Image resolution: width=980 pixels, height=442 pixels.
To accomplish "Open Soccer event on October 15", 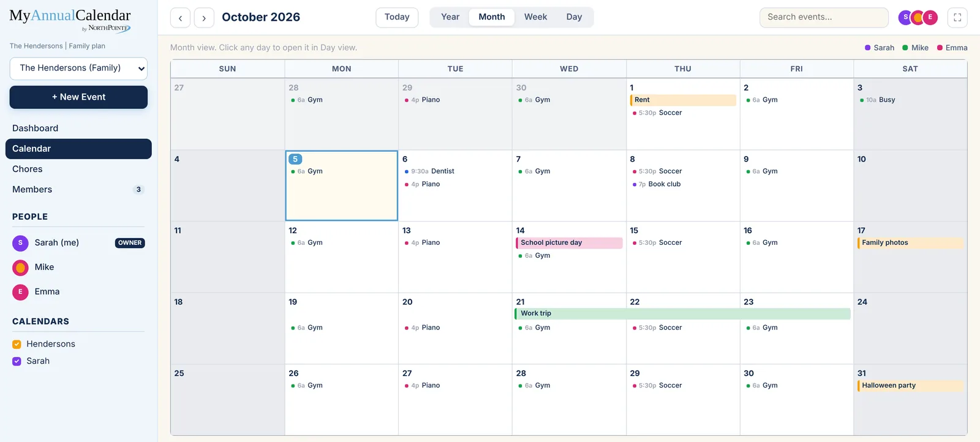I will [657, 243].
